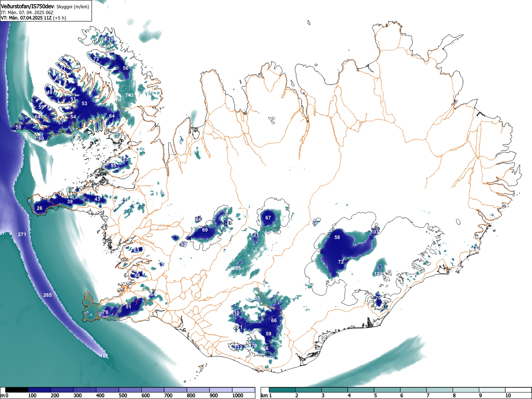The image size is (532, 399).
Task: Select the 'IT: Mán. 07. 04. 2025 06Z' line
Action: point(27,12)
